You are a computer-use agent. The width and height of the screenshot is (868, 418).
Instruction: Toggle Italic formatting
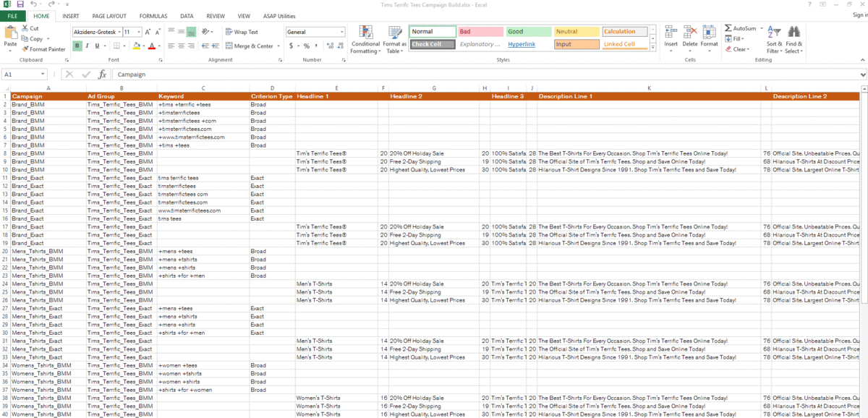[x=87, y=46]
